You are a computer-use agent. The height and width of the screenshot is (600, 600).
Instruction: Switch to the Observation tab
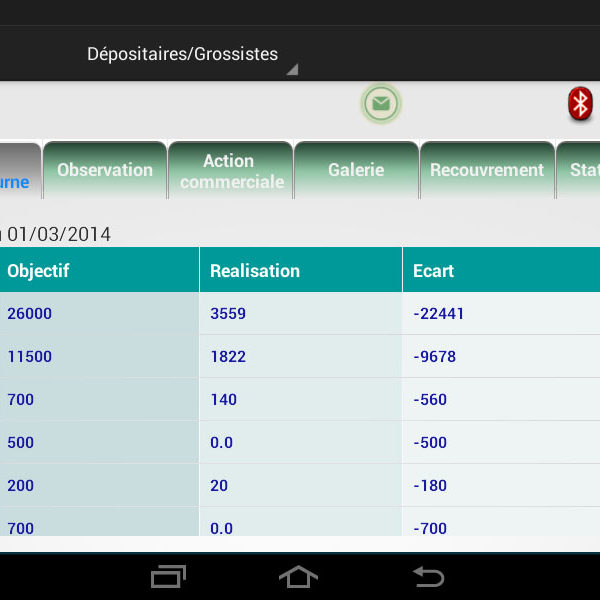[x=105, y=170]
